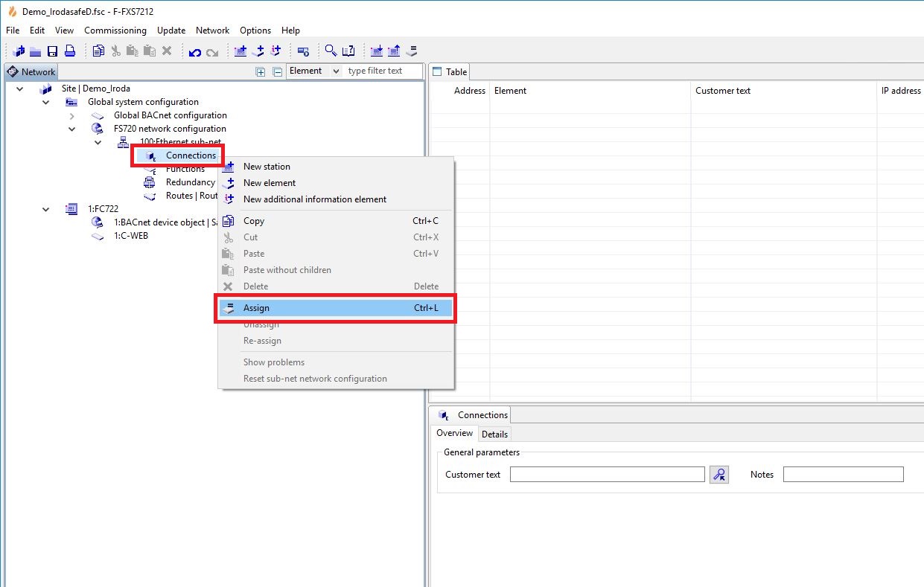Image resolution: width=924 pixels, height=587 pixels.
Task: Click the open folder toolbar icon
Action: coord(35,51)
